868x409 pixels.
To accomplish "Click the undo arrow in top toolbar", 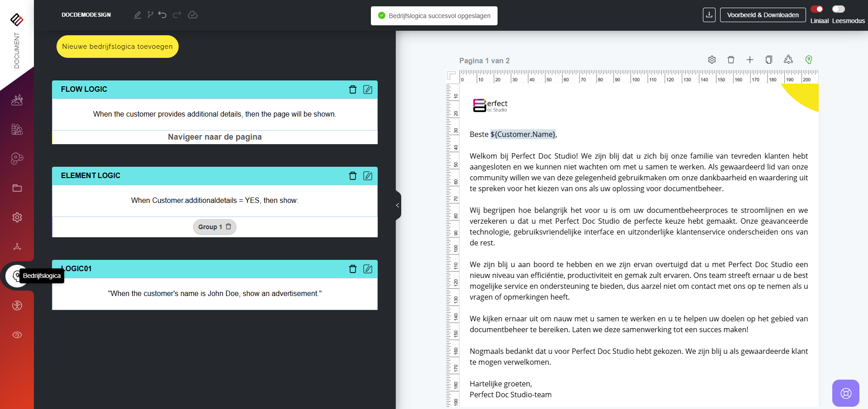I will (162, 15).
